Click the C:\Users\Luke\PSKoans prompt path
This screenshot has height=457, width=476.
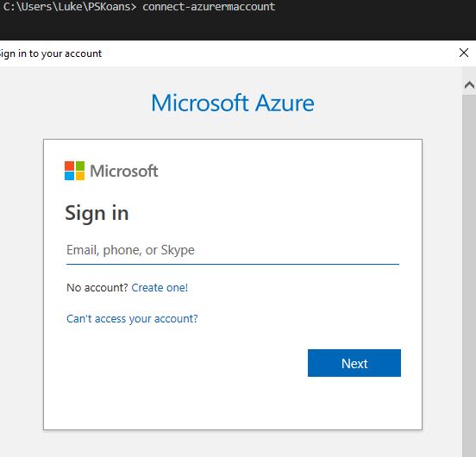[66, 7]
